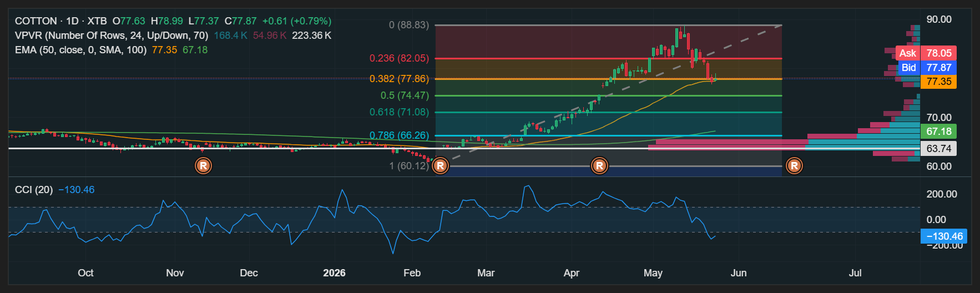Click the Feb label on time axis

(412, 273)
